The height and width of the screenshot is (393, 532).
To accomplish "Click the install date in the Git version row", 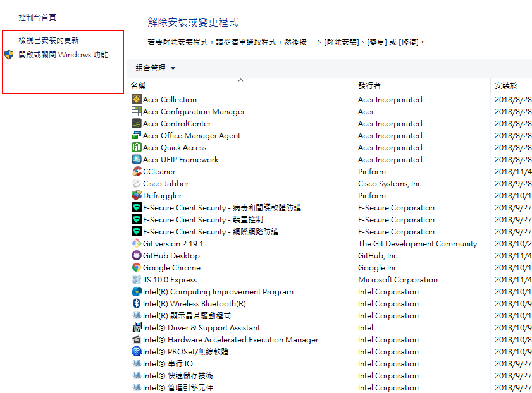I will [513, 244].
